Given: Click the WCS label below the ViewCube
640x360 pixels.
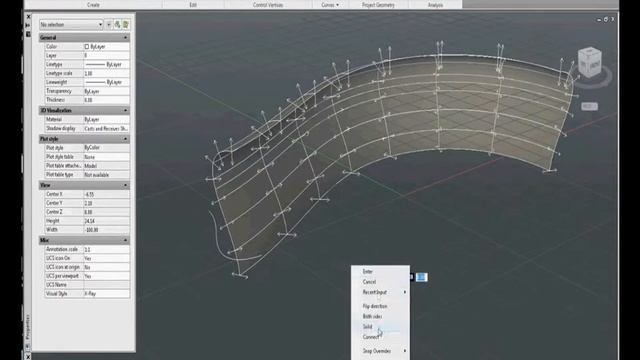Looking at the screenshot, I should pyautogui.click(x=589, y=107).
